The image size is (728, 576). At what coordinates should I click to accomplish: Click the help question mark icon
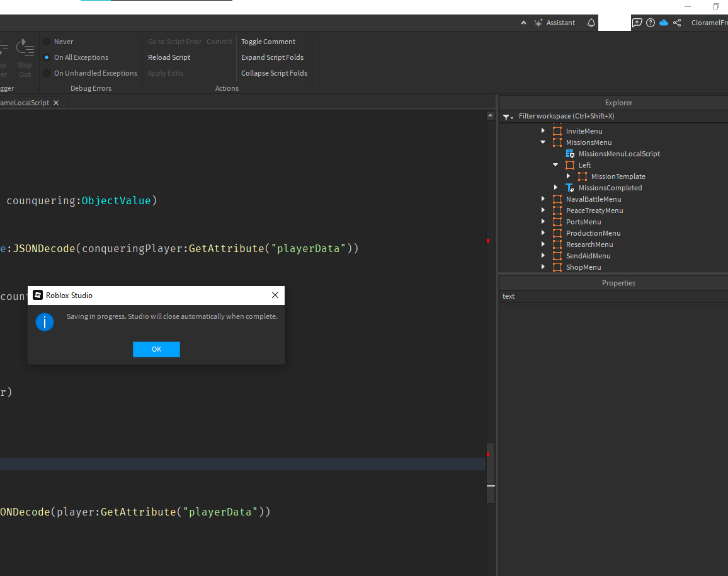tap(651, 23)
